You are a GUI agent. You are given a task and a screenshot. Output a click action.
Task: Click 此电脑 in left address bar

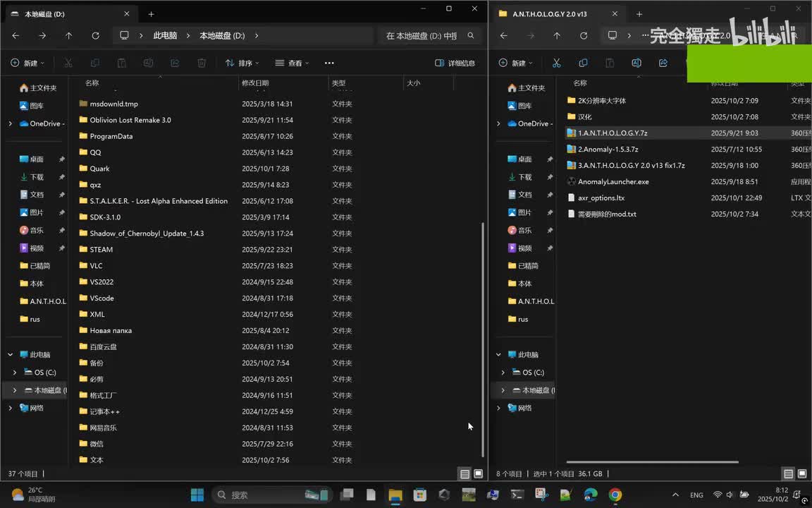[x=165, y=35]
